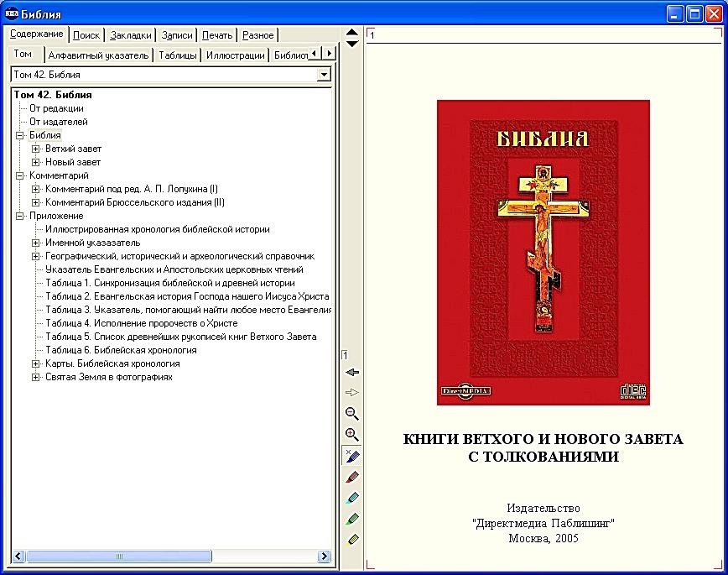Select the red highlighter marker
This screenshot has height=575, width=728.
(x=352, y=477)
